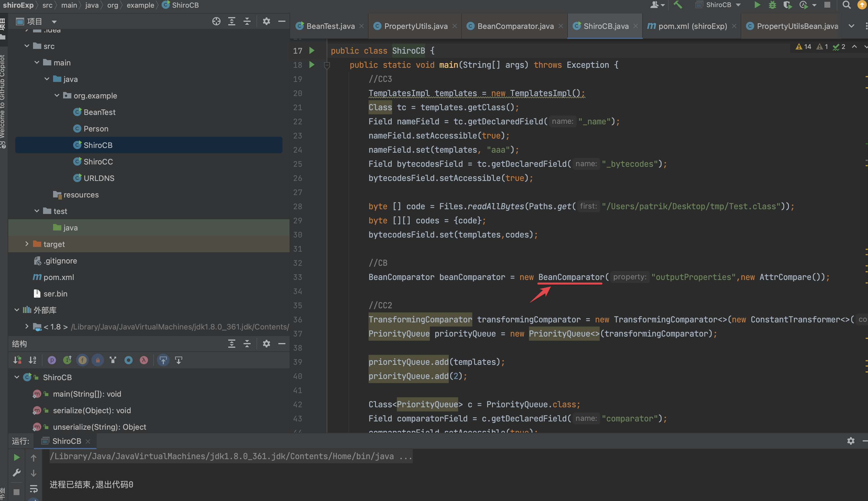This screenshot has width=868, height=501.
Task: Collapse ShiroCB node in Structure
Action: tap(17, 377)
